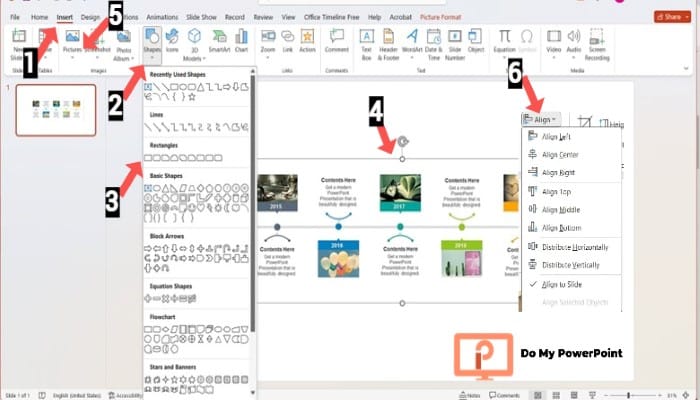The image size is (700, 400).
Task: Switch to the Home ribbon tab
Action: (x=39, y=17)
